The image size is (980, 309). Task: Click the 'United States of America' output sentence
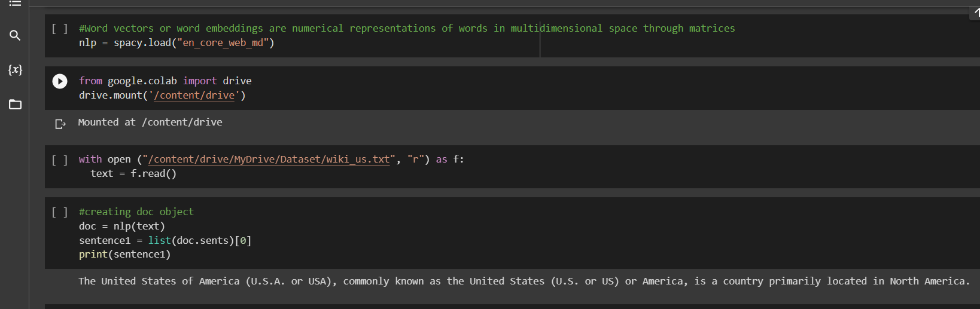(x=524, y=281)
